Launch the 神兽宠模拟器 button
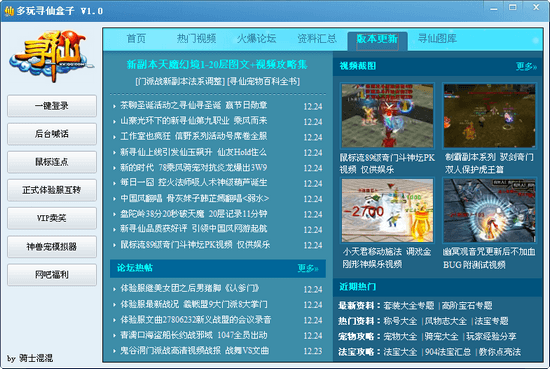 [x=52, y=247]
